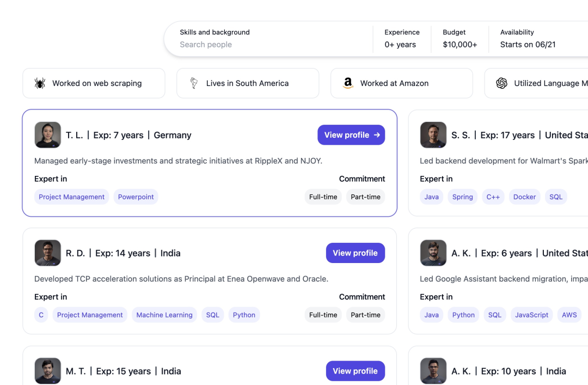Image resolution: width=588 pixels, height=385 pixels.
Task: Click Project Management tag on T. L.'s card
Action: [x=72, y=197]
